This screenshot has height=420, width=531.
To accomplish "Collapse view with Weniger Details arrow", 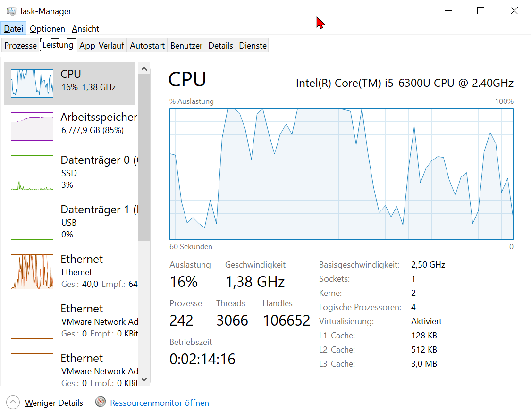I will click(13, 403).
